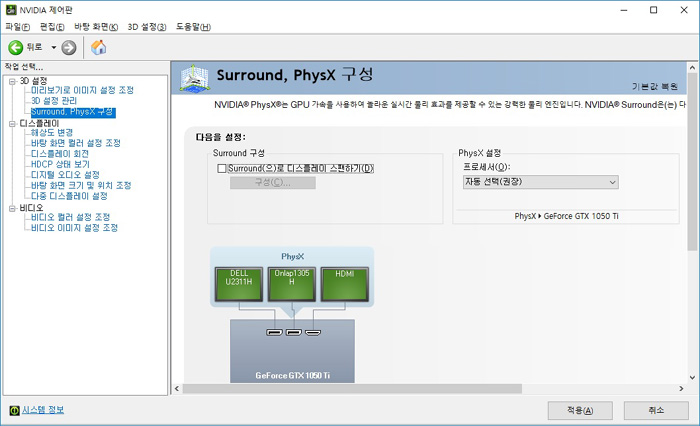Viewport: 700px width, 426px height.
Task: Select 비디오 이미지 설정 조정
Action: 74,228
